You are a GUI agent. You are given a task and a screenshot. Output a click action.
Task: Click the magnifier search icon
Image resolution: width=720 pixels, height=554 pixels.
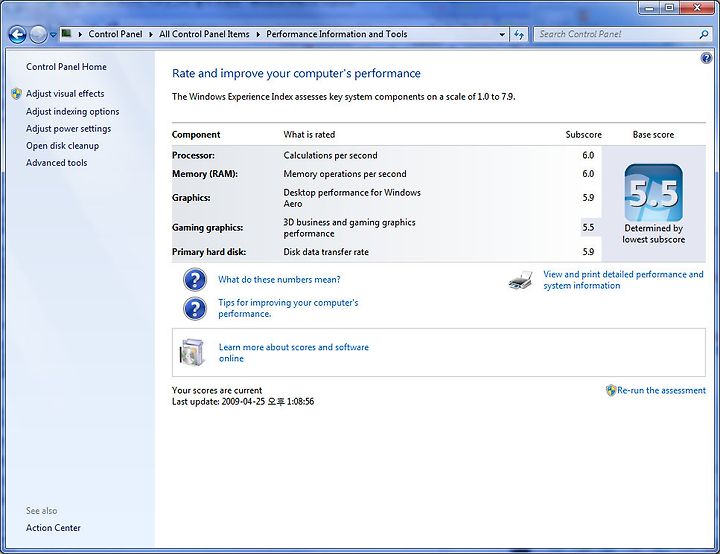coord(703,34)
